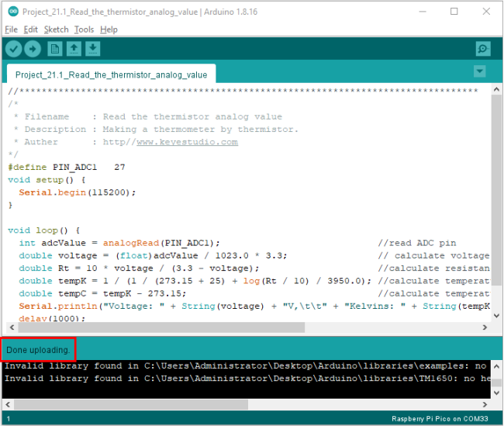
Task: Open the Sketch menu
Action: pos(57,29)
